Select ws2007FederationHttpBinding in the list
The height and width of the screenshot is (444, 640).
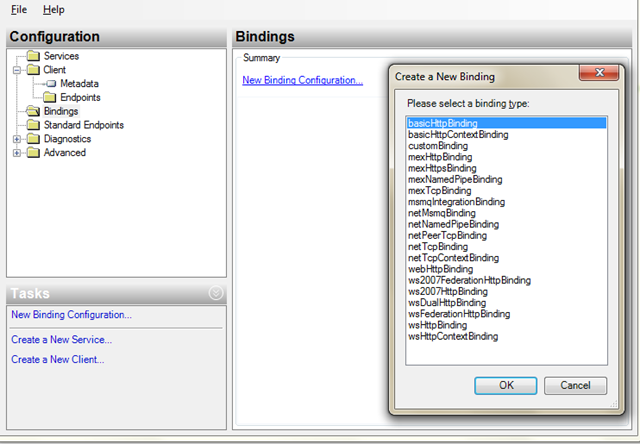point(506,280)
